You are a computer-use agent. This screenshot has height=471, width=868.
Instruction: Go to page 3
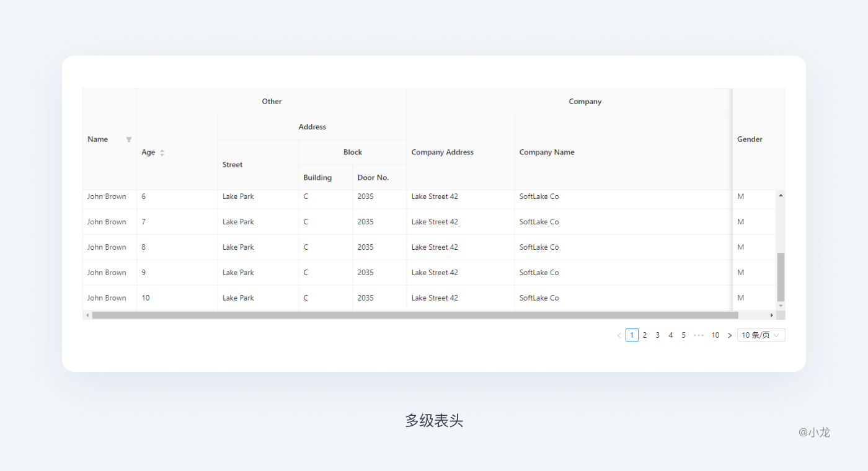click(658, 335)
